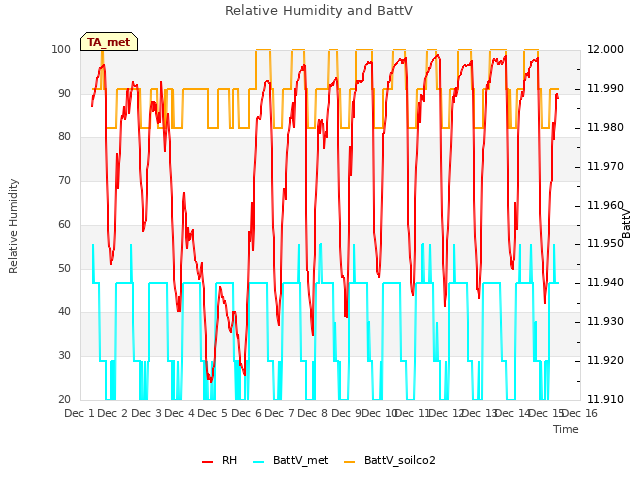The width and height of the screenshot is (640, 480).
Task: Click the 11.970 value on BattV axis
Action: pyautogui.click(x=605, y=166)
